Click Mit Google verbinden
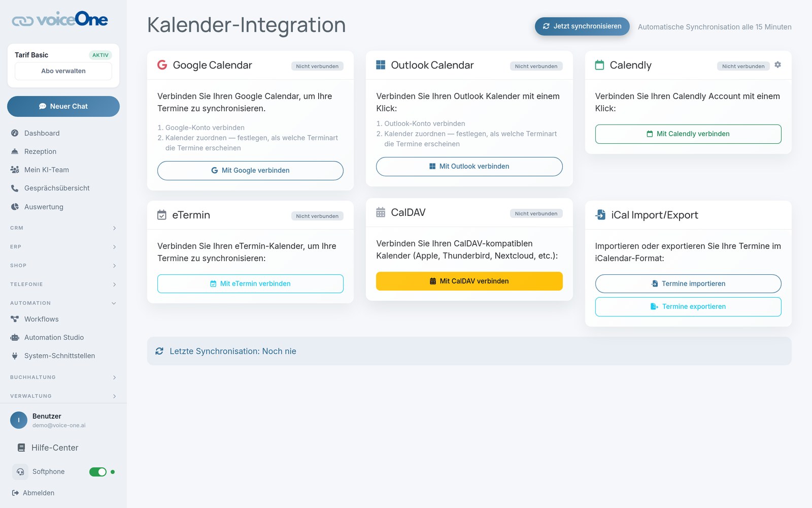This screenshot has height=508, width=812. 250,171
